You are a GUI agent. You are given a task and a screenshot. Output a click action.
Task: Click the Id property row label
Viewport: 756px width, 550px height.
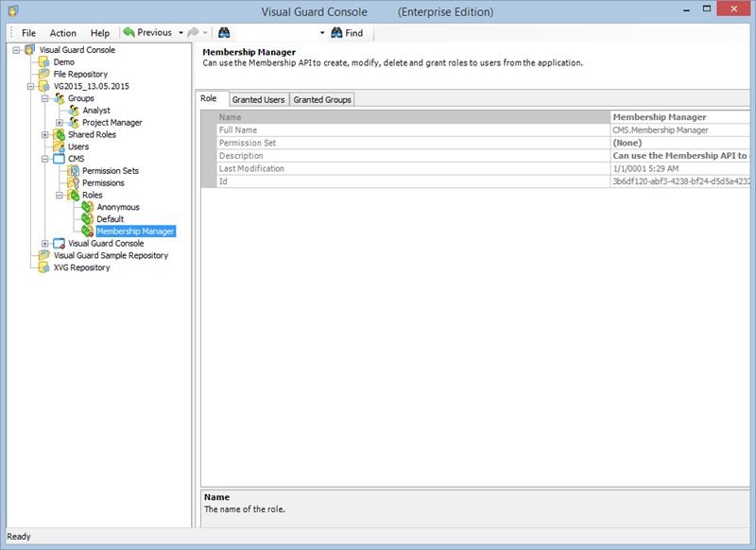click(223, 181)
